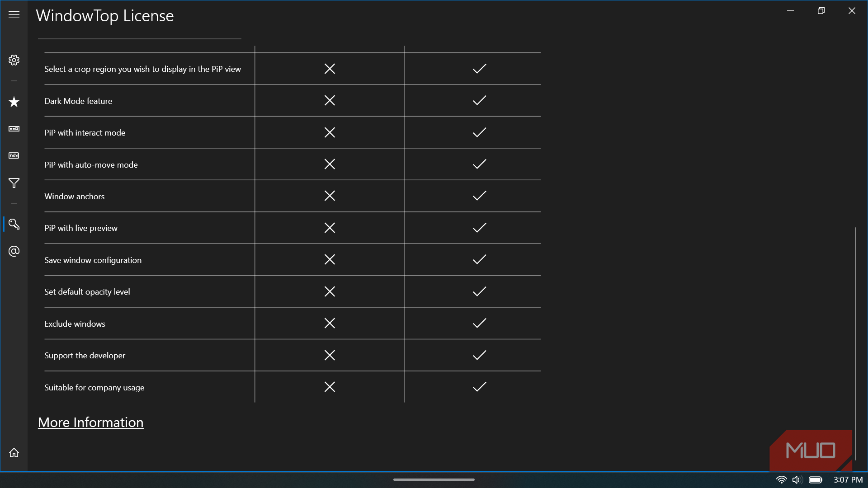This screenshot has width=868, height=488.
Task: Click 'Suitable for company usage' text
Action: coord(94,388)
